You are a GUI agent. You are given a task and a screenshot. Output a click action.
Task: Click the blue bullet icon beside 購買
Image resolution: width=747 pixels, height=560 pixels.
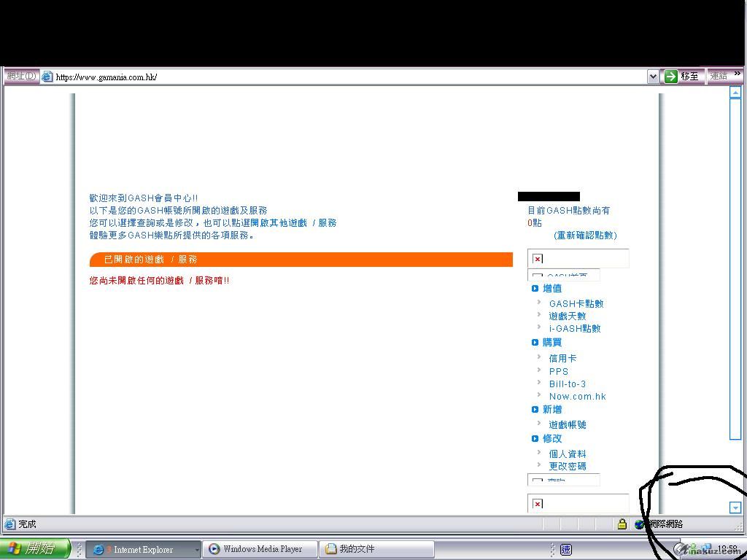point(535,342)
